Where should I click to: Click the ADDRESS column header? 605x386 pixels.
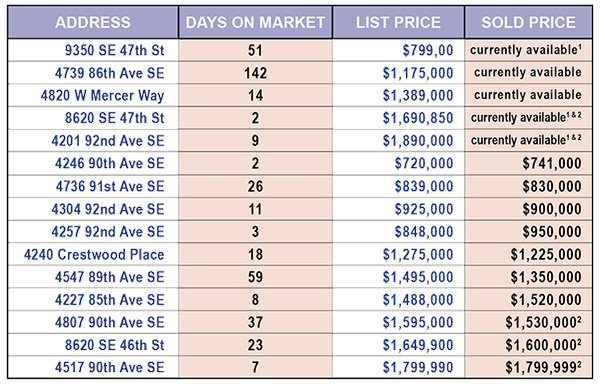coord(93,22)
